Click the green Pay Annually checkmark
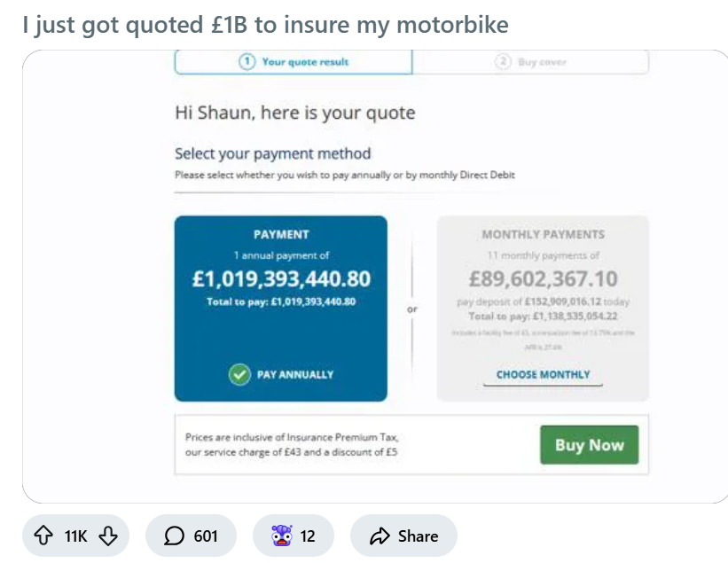Screen dimensions: 728x563 click(239, 374)
